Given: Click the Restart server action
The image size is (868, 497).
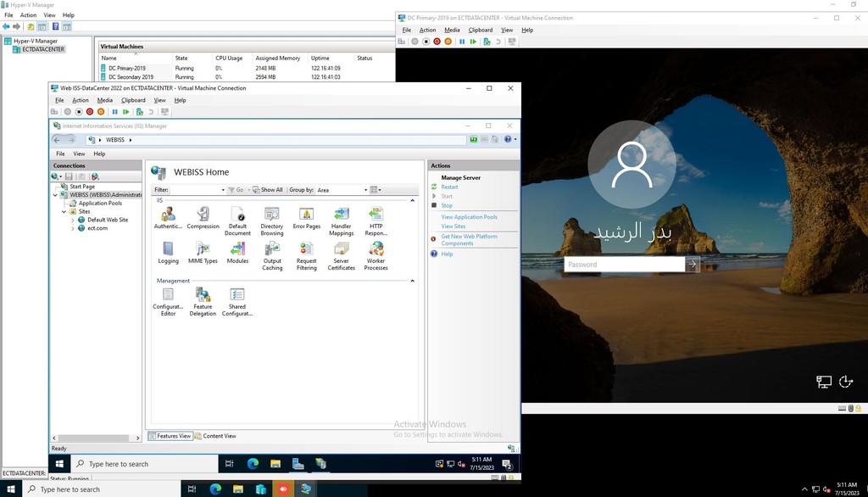Looking at the screenshot, I should coord(449,187).
